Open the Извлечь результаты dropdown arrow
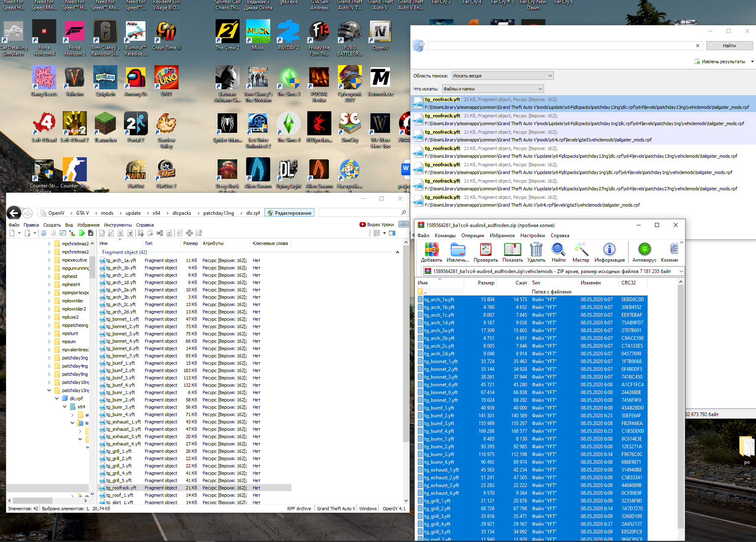This screenshot has height=542, width=756. (x=752, y=62)
